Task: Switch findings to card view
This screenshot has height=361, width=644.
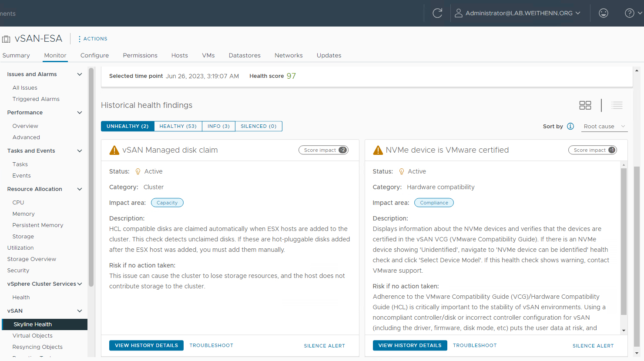Action: [585, 105]
